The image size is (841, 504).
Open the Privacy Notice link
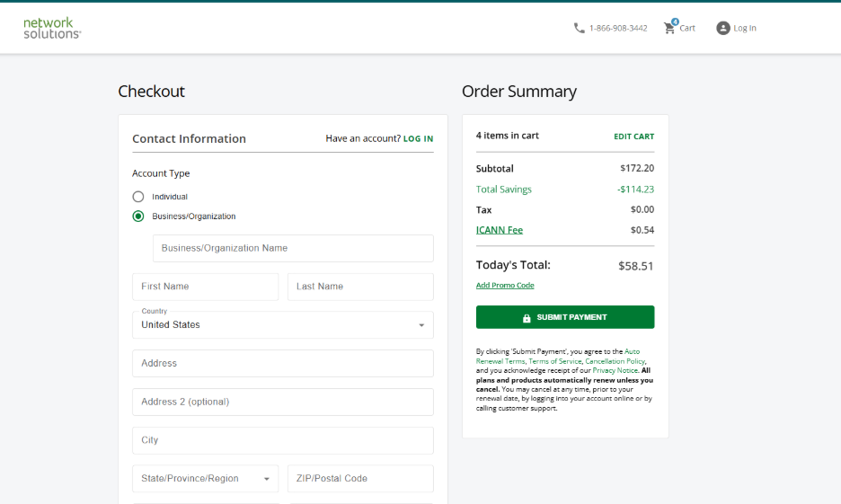(615, 370)
